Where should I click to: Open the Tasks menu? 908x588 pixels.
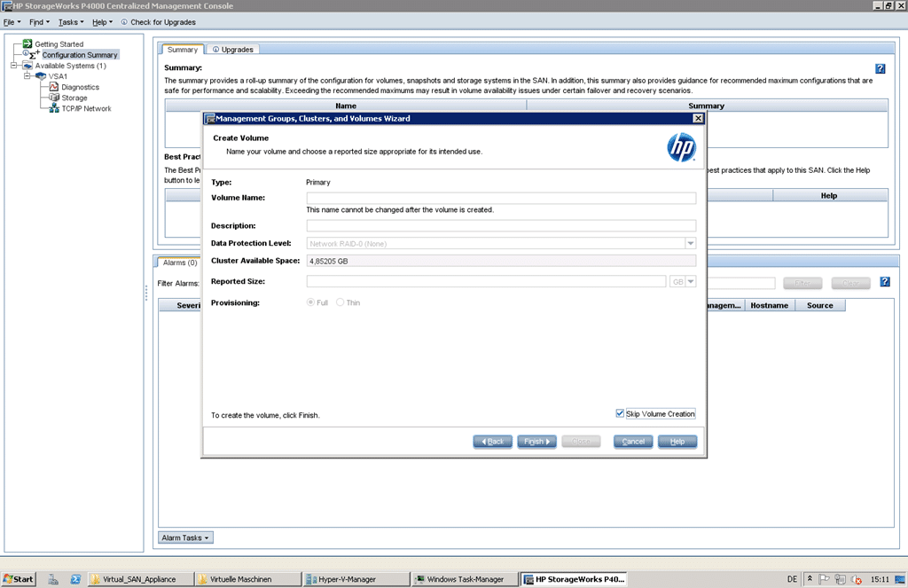(x=71, y=22)
